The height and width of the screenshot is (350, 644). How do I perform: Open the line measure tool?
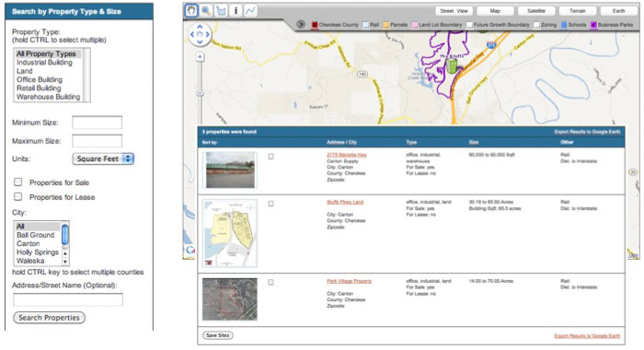250,11
